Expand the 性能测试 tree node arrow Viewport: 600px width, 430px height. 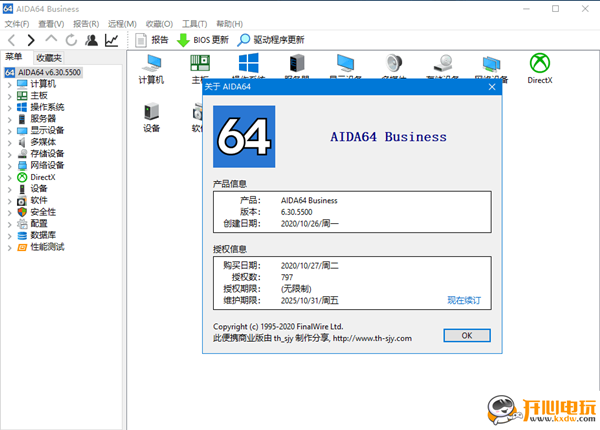9,246
